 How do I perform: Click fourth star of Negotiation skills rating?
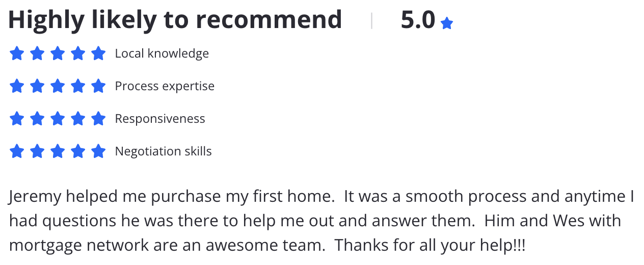(x=78, y=151)
